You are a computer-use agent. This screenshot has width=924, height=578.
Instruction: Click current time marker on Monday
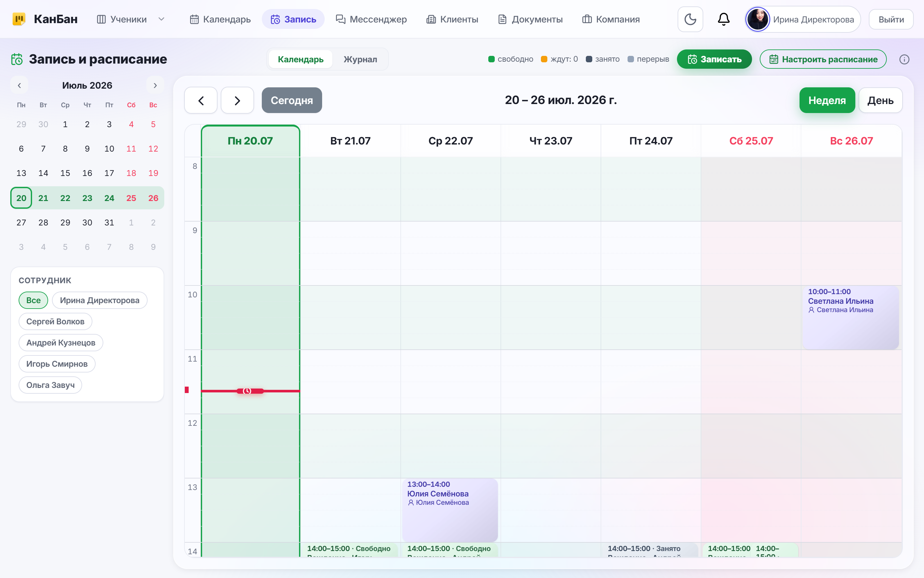(250, 391)
